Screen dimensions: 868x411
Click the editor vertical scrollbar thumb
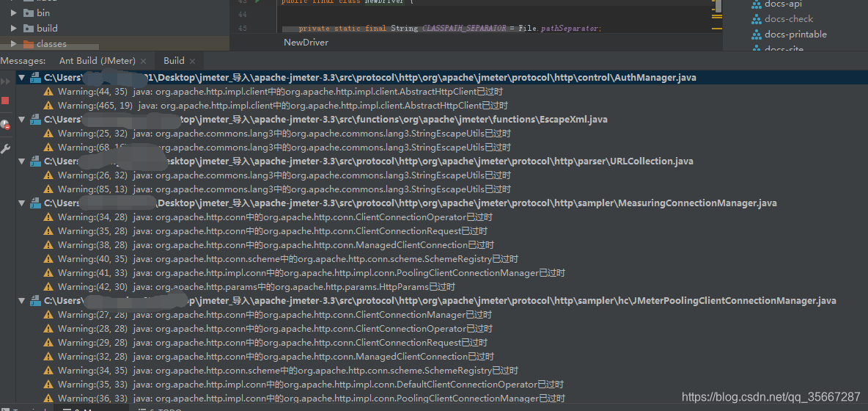coord(718,6)
